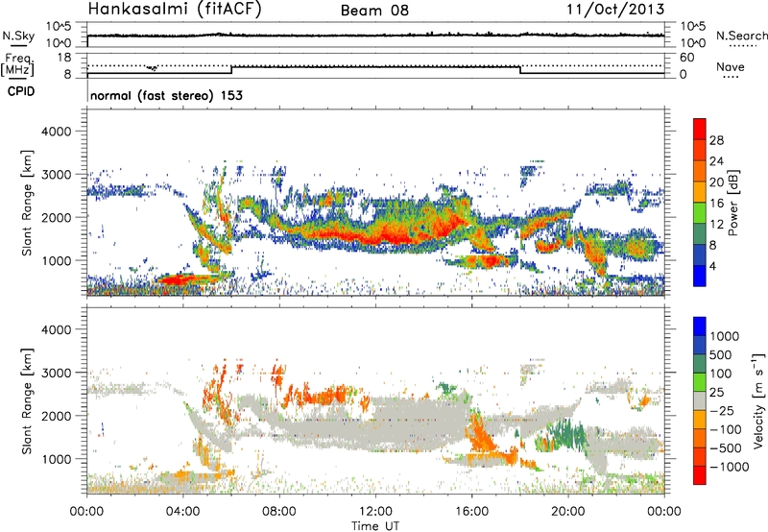Click the grey -25 to 25 velocity colorbar segment
768x532 pixels.
click(700, 400)
